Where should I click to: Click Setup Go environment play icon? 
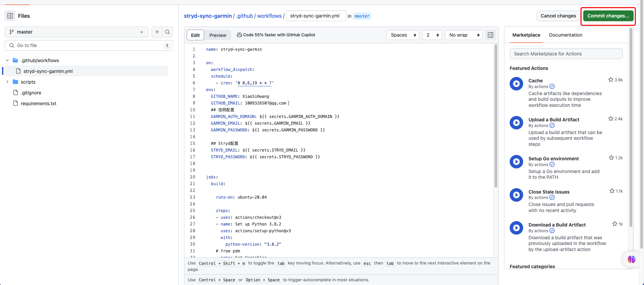coord(516,162)
